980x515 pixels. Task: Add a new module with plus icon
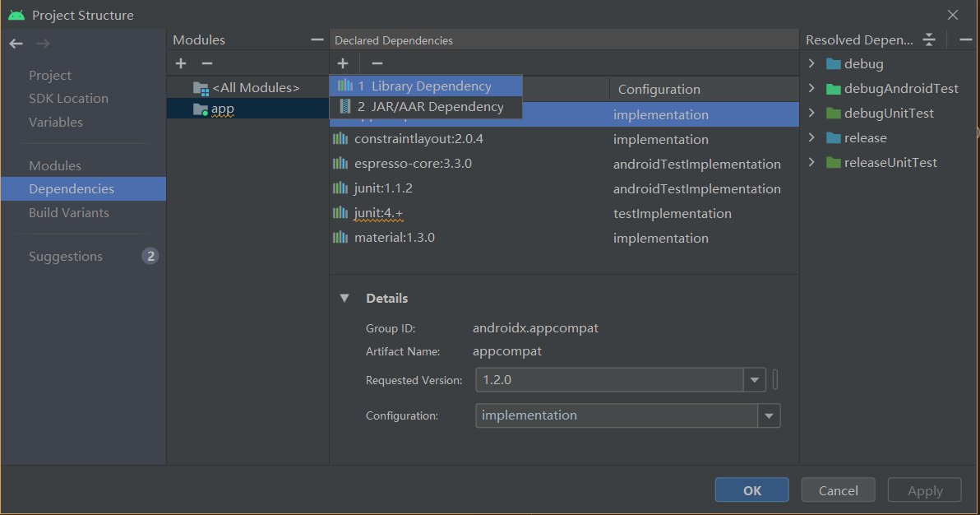pos(181,63)
